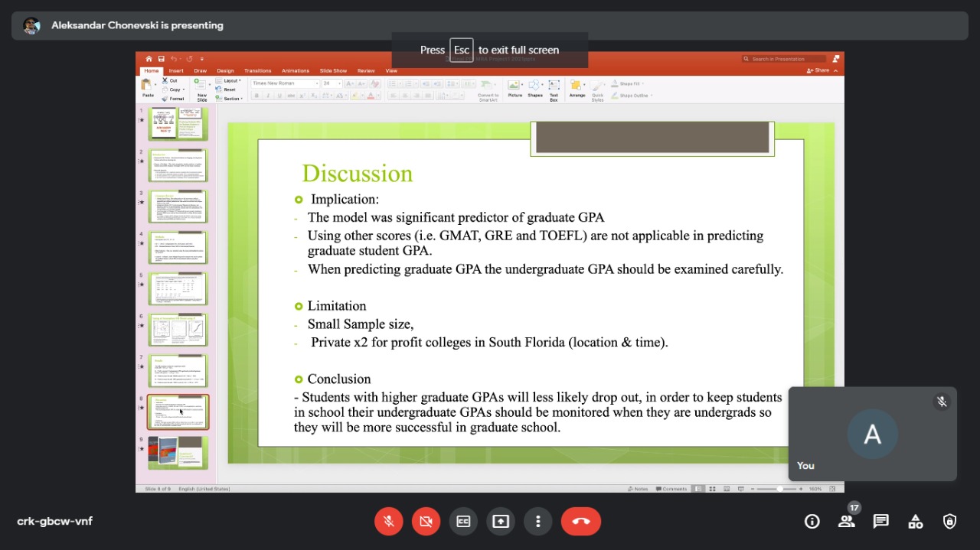The image size is (980, 550).
Task: Open the meeting details info icon
Action: coord(812,522)
